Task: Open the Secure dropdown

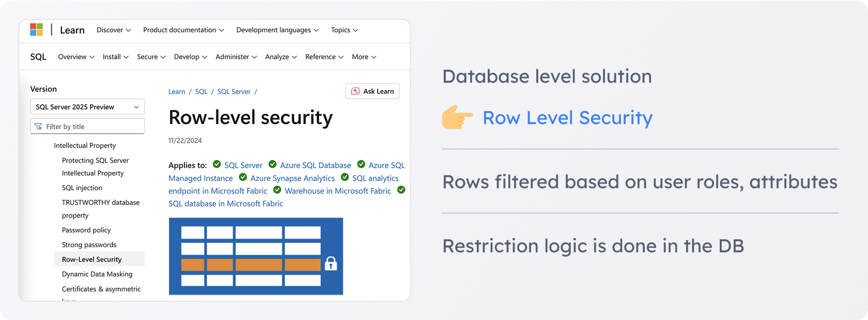Action: [x=151, y=57]
